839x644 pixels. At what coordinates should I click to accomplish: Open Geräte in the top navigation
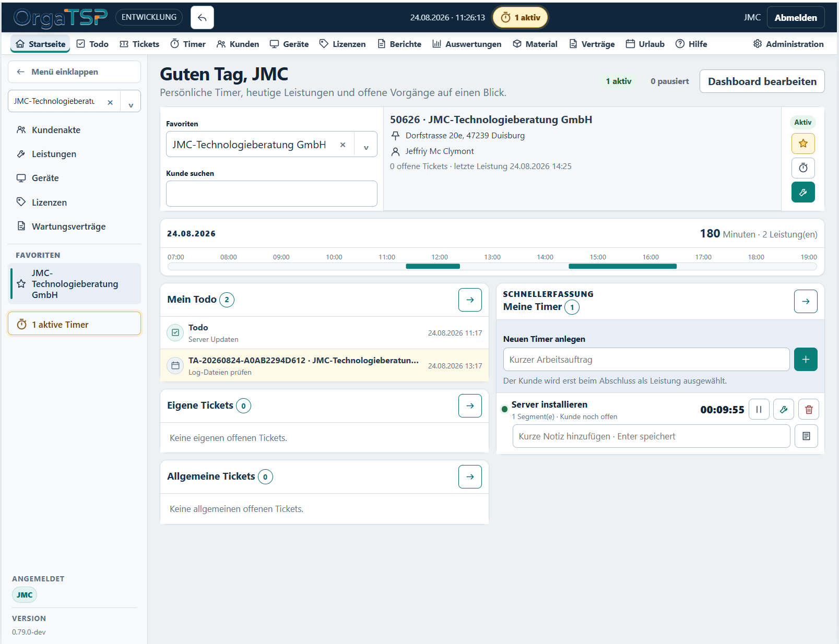pyautogui.click(x=289, y=44)
